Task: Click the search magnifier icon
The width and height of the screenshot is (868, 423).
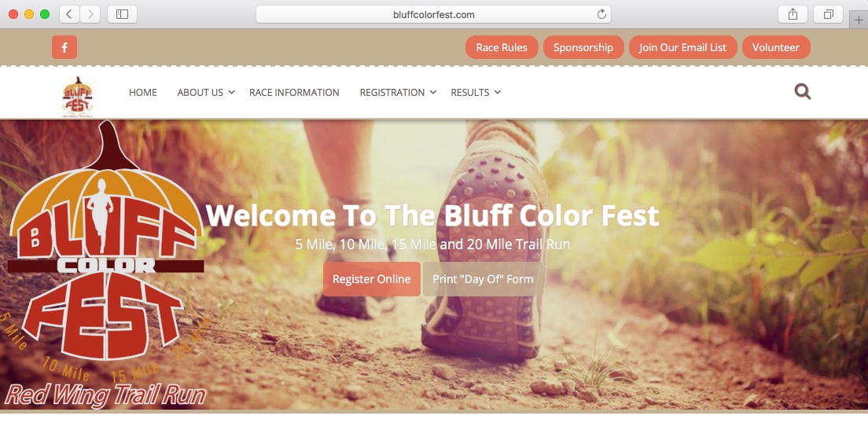Action: pos(802,91)
